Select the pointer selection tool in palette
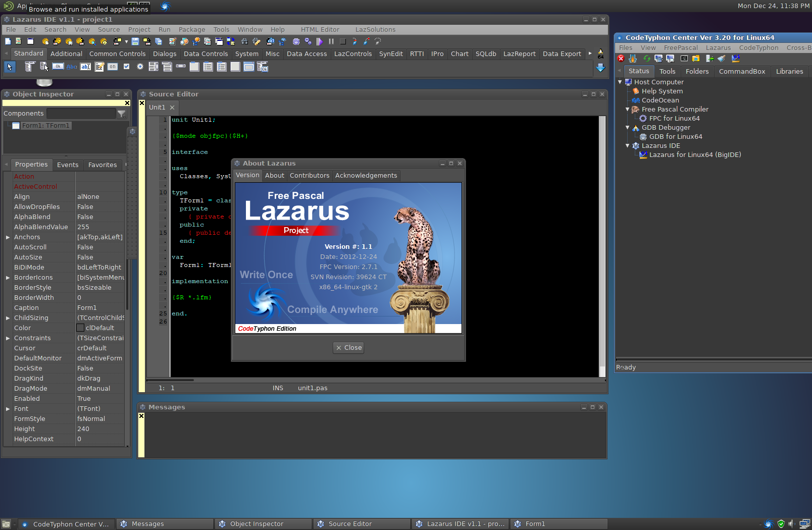 10,67
